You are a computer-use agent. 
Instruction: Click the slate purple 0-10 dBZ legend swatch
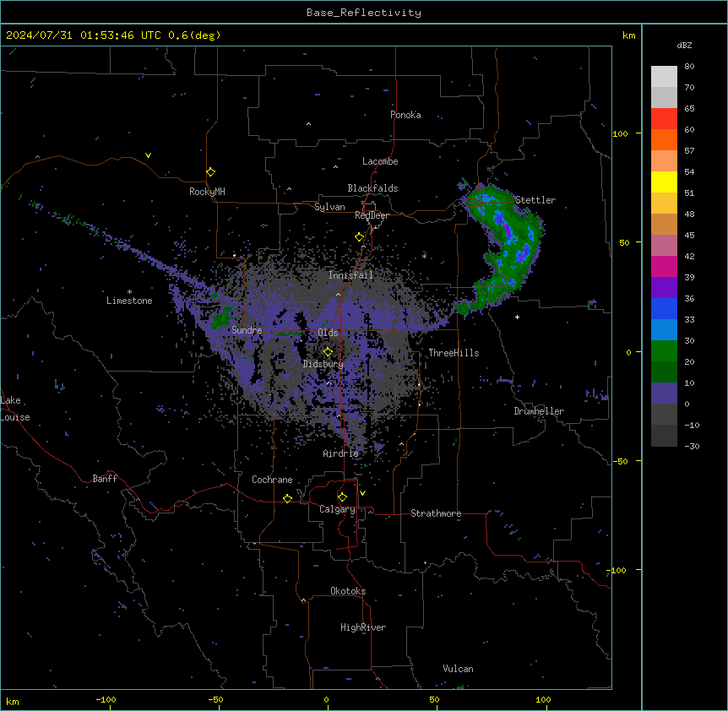pyautogui.click(x=664, y=393)
